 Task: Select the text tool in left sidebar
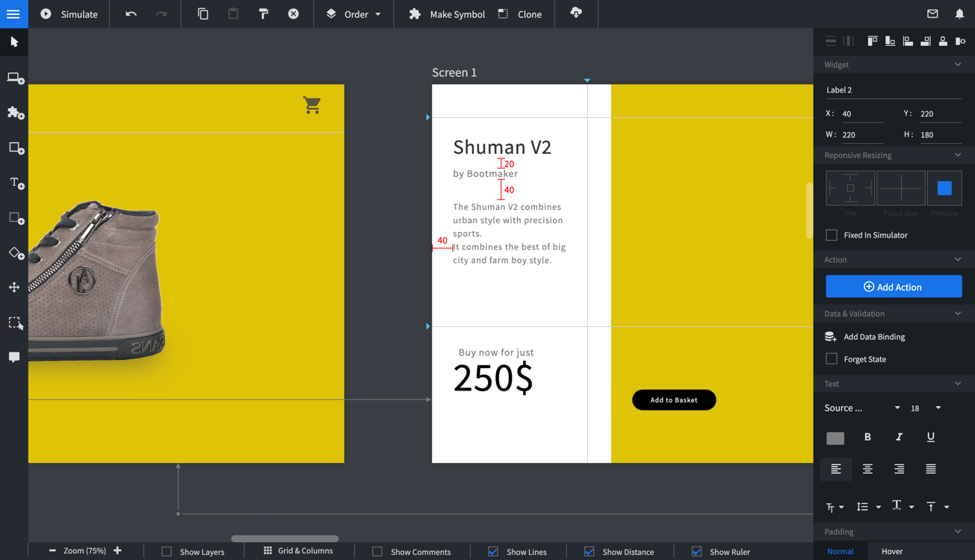[x=15, y=183]
